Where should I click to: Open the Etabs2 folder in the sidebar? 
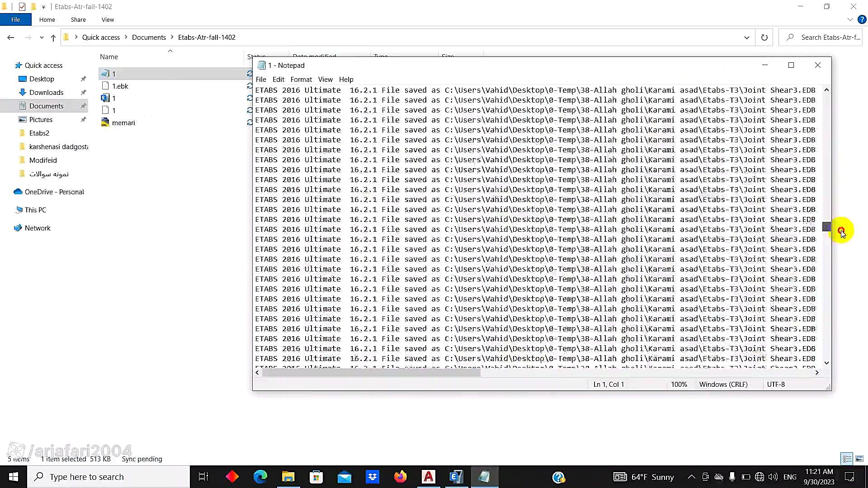(x=39, y=133)
